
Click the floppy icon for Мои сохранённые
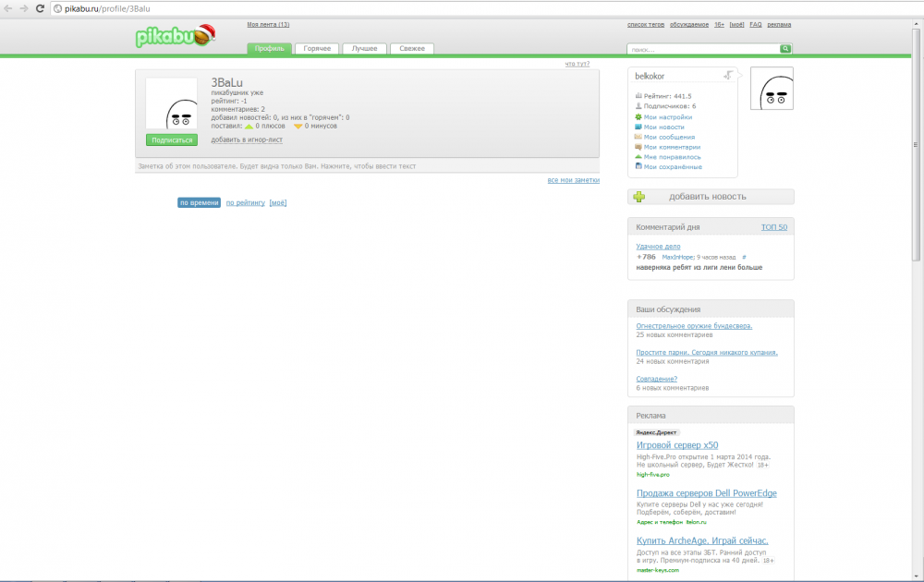[638, 166]
